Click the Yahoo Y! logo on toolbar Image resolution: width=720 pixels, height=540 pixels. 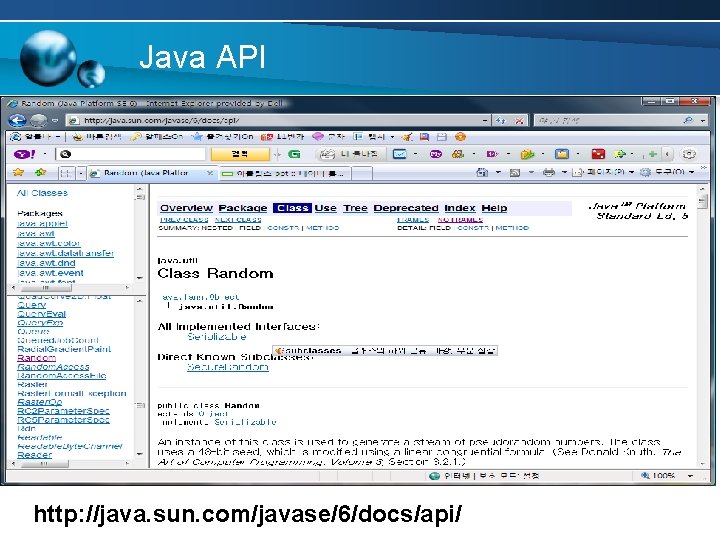24,154
